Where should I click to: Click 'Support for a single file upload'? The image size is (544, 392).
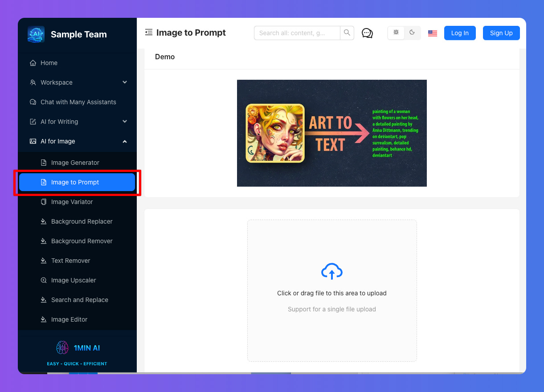click(332, 309)
